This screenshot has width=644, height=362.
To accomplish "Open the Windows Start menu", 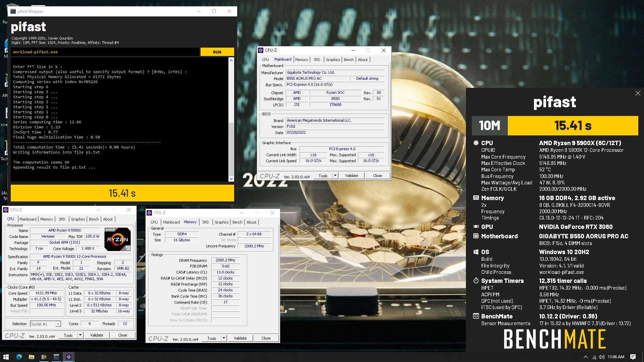I will (6, 357).
